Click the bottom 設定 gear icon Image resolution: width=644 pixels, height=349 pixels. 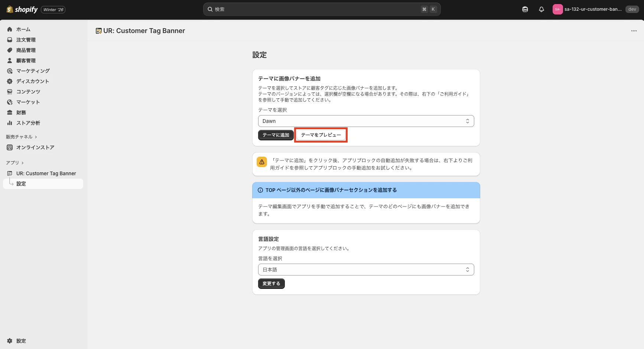pos(10,341)
